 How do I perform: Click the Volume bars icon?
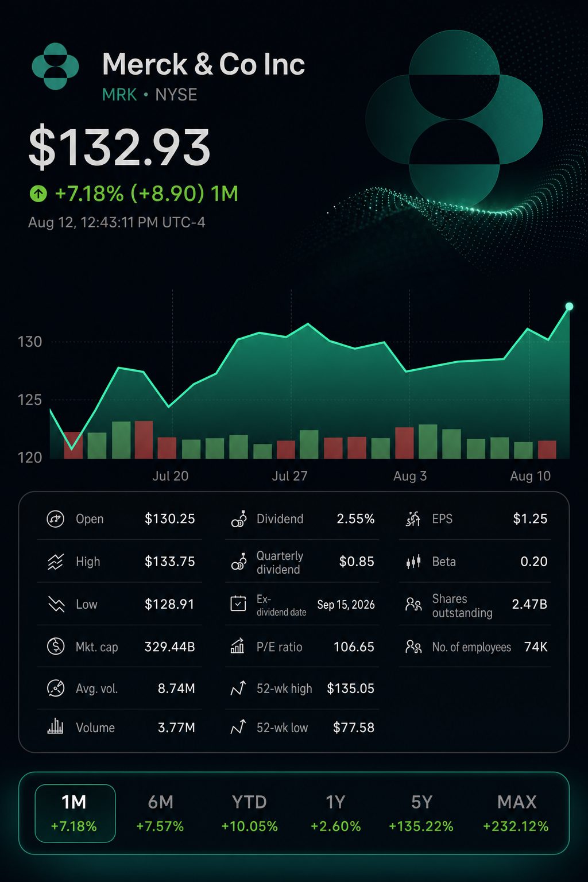point(55,727)
